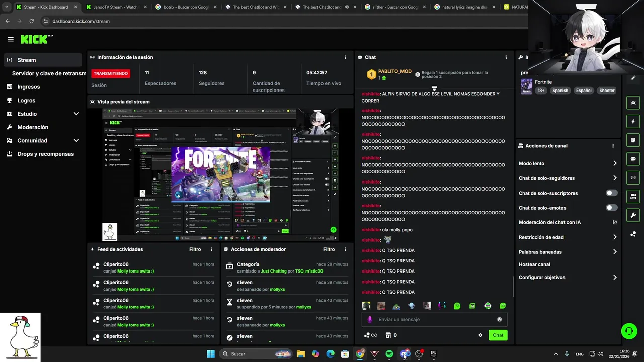Click the broadcast signal icon in right sidebar
This screenshot has width=644, height=362.
click(x=633, y=177)
